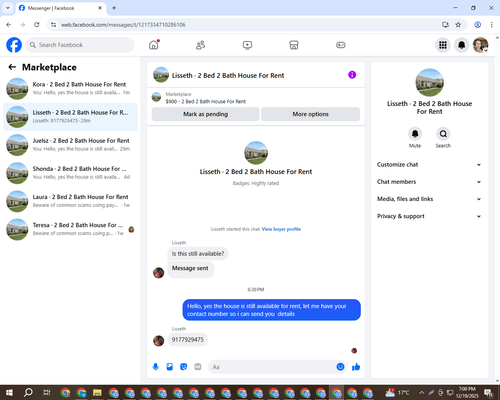
Task: Click the phone number message 9177929475
Action: point(188,340)
